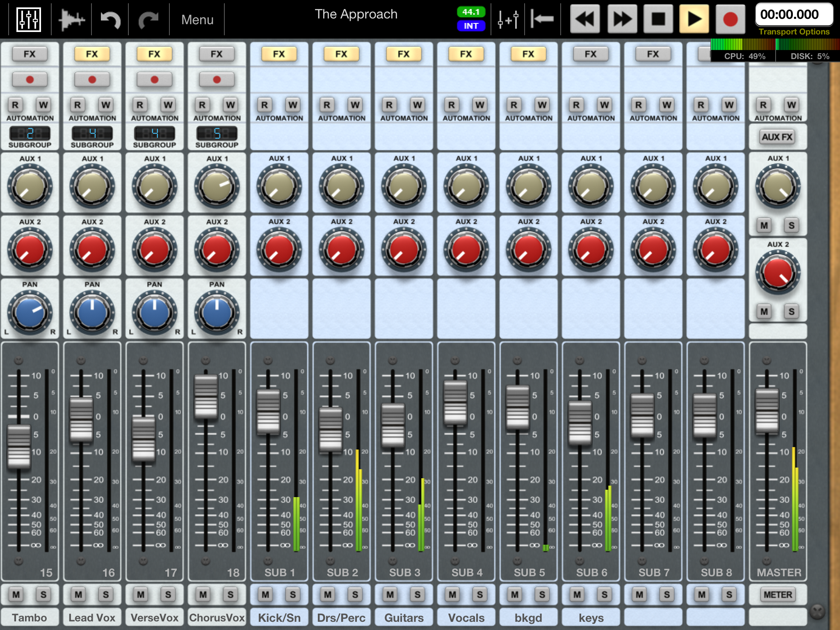This screenshot has height=630, width=840.
Task: Open the Menu
Action: tap(197, 20)
